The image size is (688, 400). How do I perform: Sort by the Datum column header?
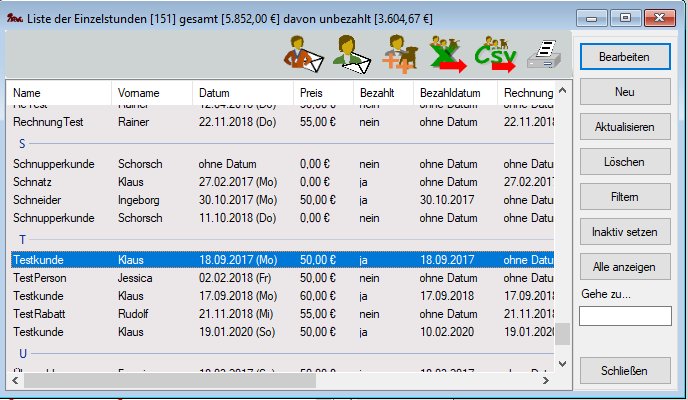242,93
